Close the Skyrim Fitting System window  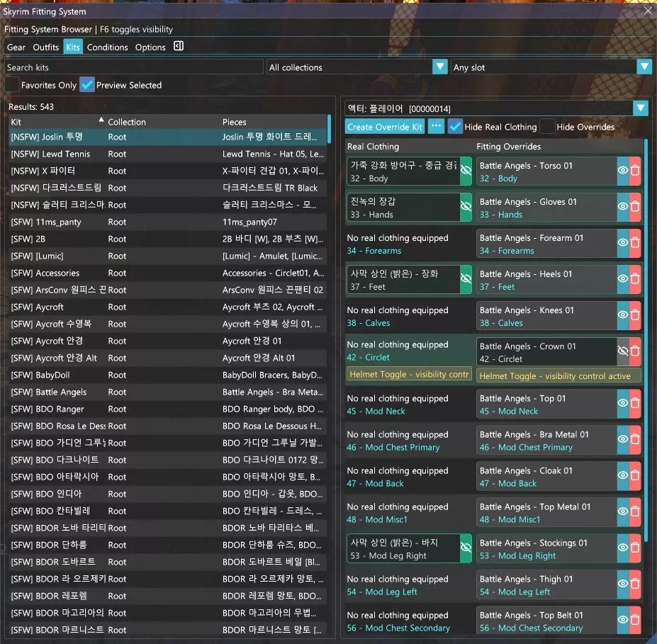pyautogui.click(x=648, y=11)
